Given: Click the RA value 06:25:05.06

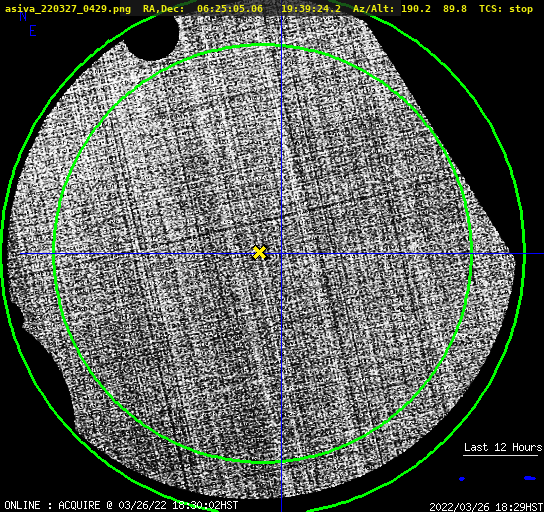Looking at the screenshot, I should [x=230, y=9].
